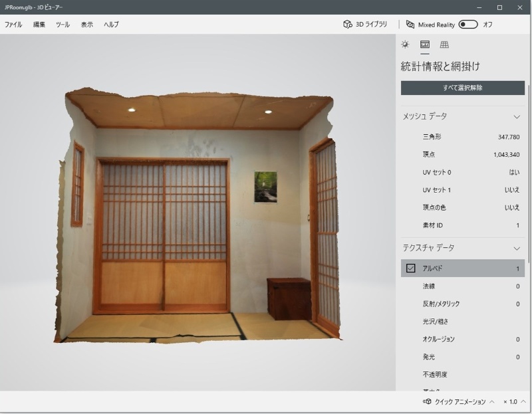The width and height of the screenshot is (532, 414).
Task: Click the 3D ライブラリ cube icon
Action: 347,25
